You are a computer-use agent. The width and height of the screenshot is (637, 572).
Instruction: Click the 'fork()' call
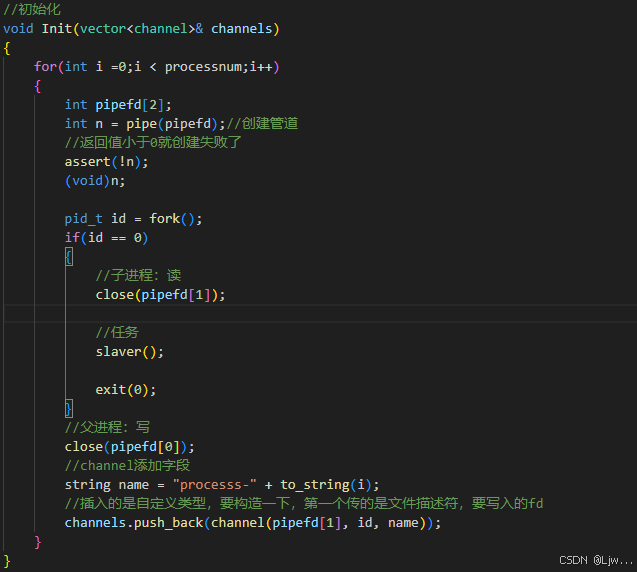(172, 219)
